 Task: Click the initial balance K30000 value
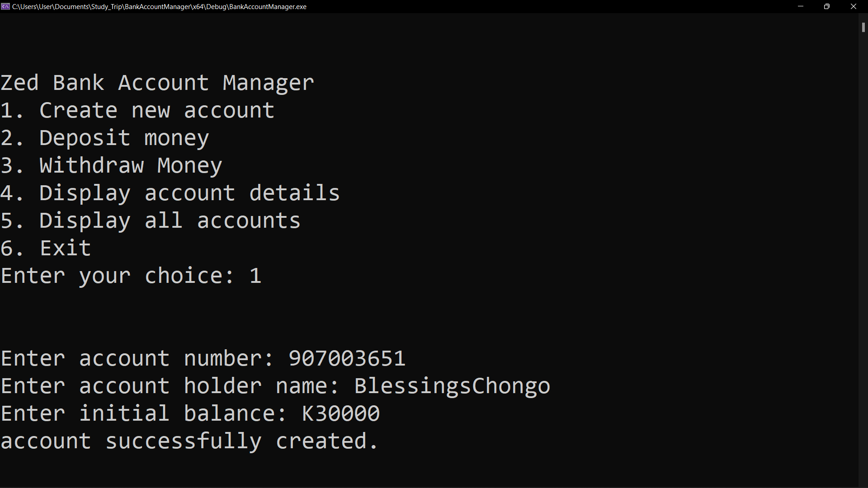pos(341,414)
